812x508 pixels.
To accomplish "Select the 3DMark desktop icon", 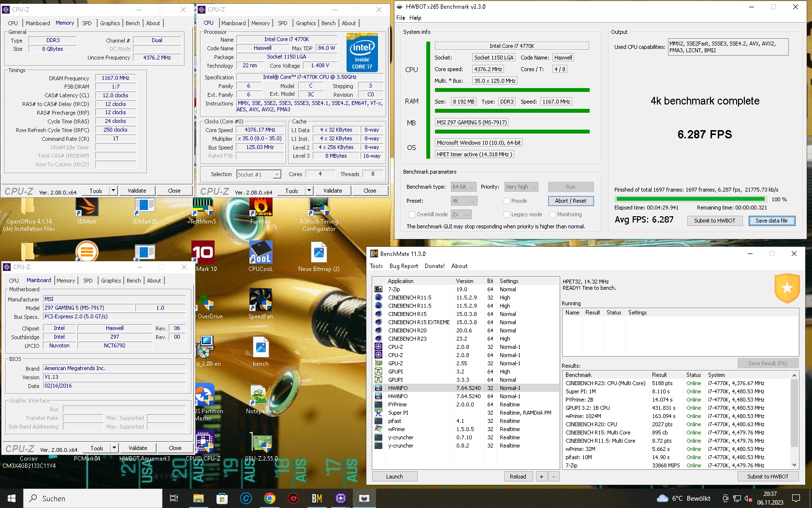I will coord(87,207).
